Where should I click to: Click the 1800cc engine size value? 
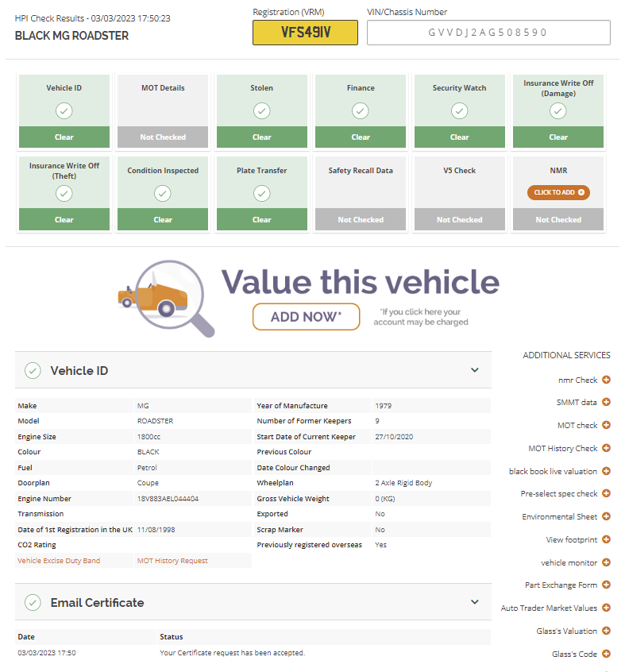[x=149, y=437]
